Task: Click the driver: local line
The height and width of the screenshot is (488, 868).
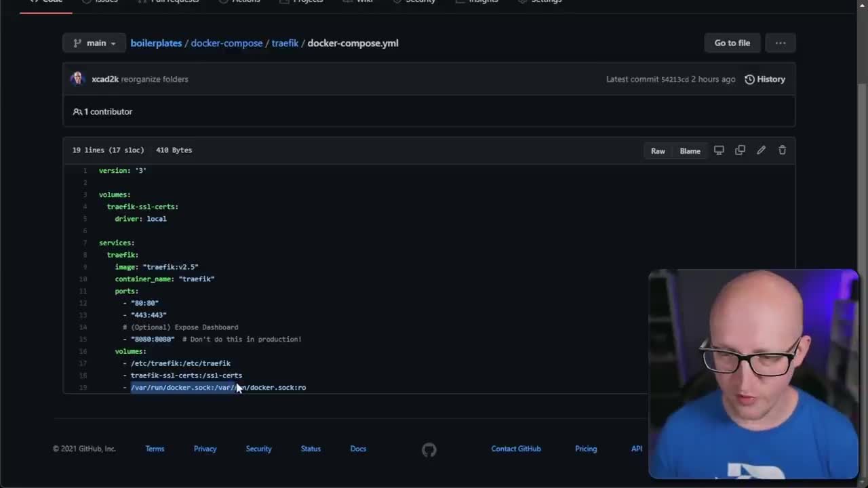Action: (x=140, y=219)
